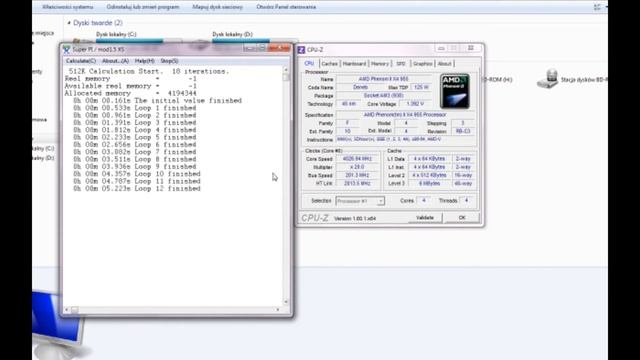Click the Multiplier value in CPU-Z
Screen dimensions: 640x360
pos(357,167)
